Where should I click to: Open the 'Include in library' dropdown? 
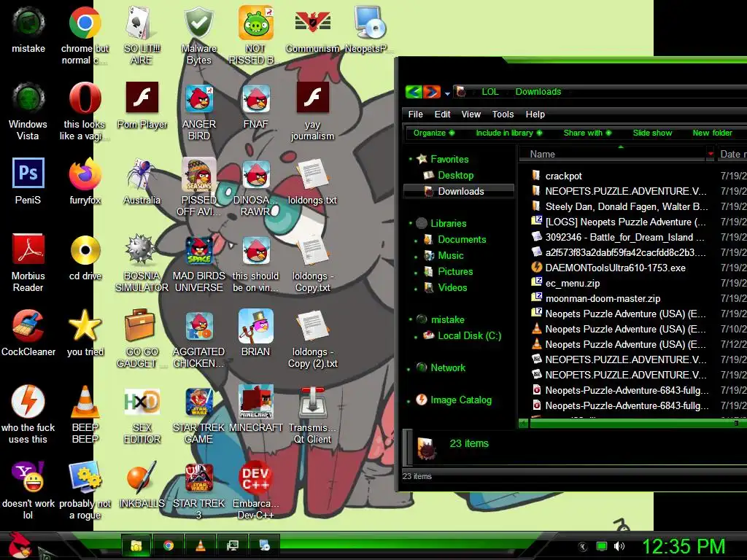click(508, 133)
